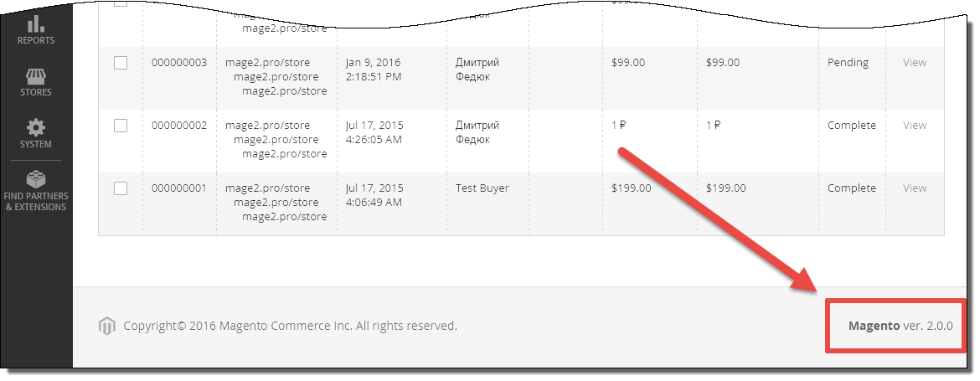This screenshot has width=980, height=381.
Task: Click the Magento ver. 2.0.0 text
Action: [x=900, y=326]
